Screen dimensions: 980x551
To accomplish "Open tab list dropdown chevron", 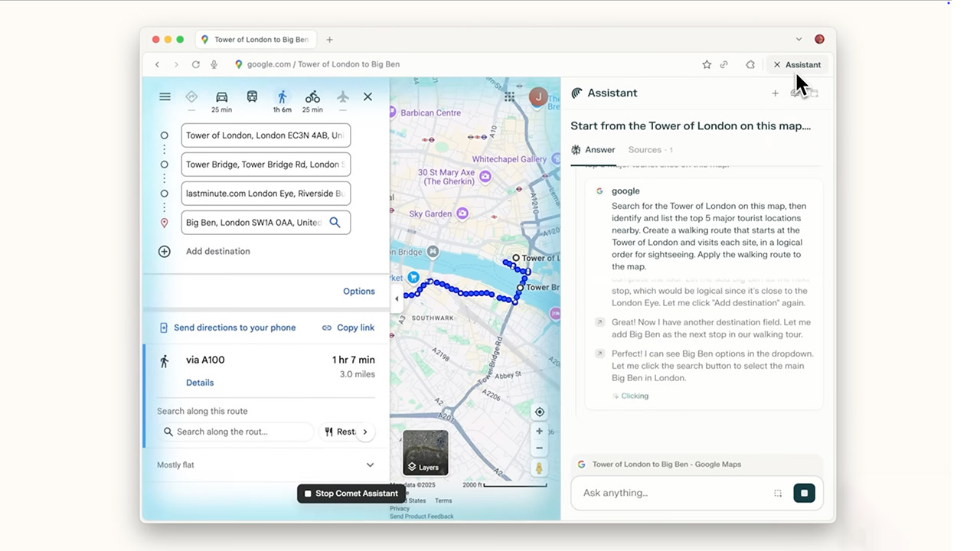I will (x=799, y=39).
